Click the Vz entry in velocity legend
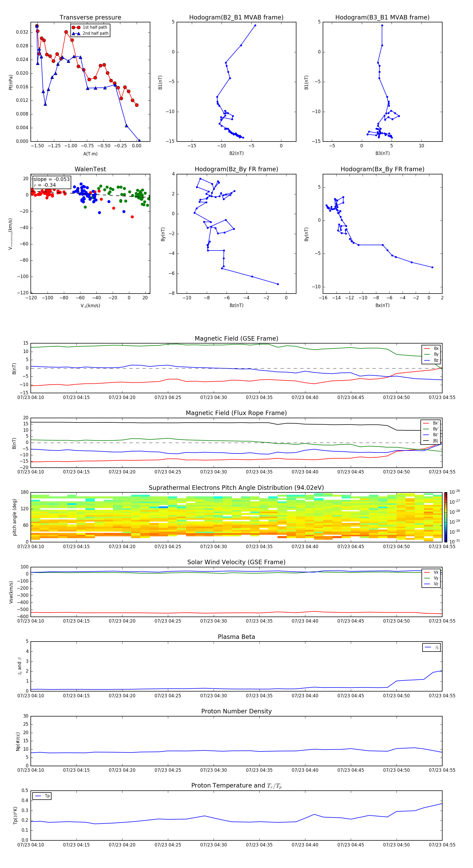Image resolution: width=473 pixels, height=868 pixels. (431, 584)
